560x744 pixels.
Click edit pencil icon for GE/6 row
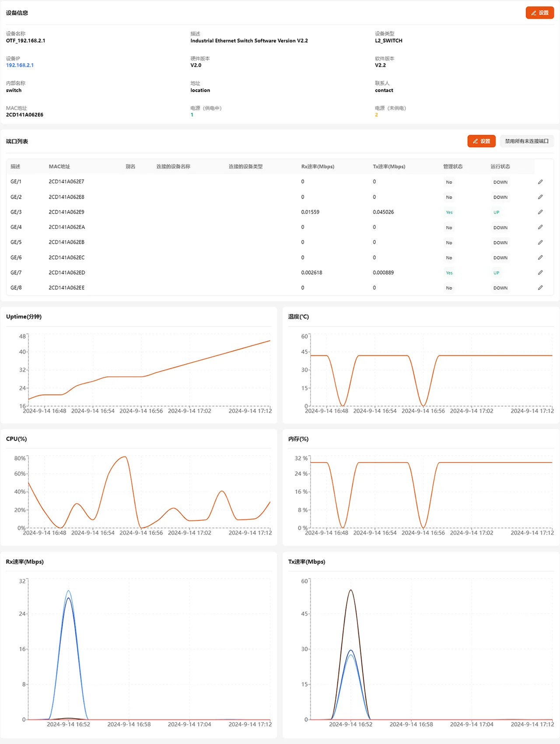[540, 257]
